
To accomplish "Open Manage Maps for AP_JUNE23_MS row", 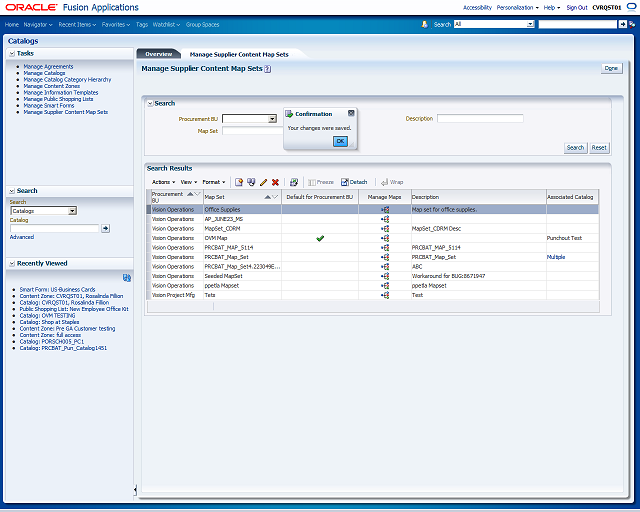I will 385,219.
